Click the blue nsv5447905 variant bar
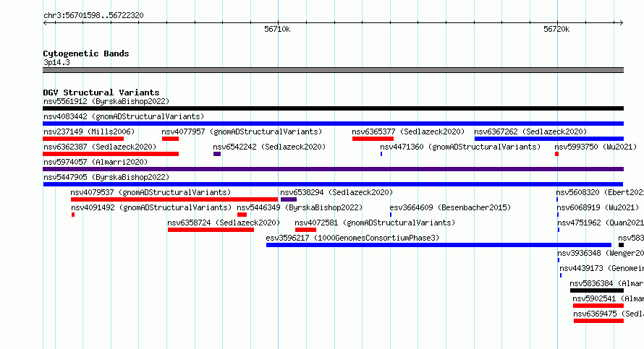 point(333,184)
